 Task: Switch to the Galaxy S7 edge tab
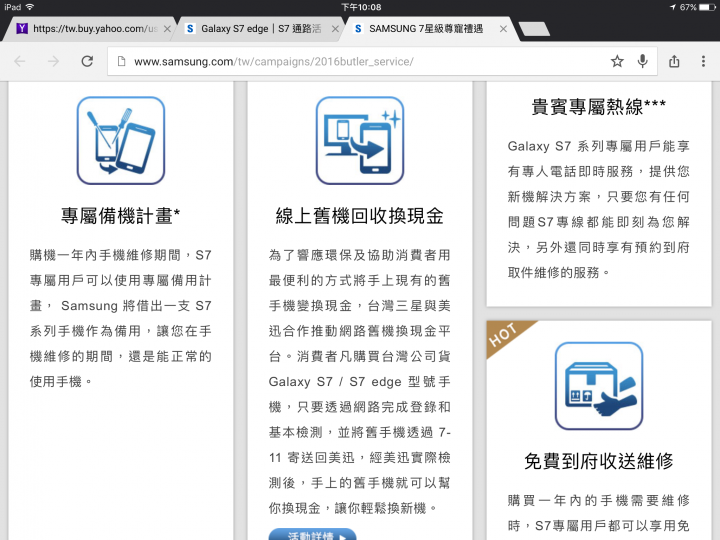click(259, 28)
